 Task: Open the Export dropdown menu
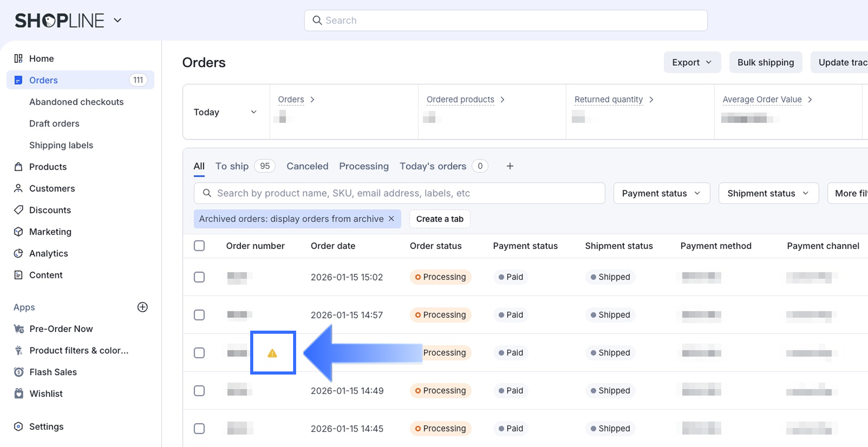[x=692, y=62]
